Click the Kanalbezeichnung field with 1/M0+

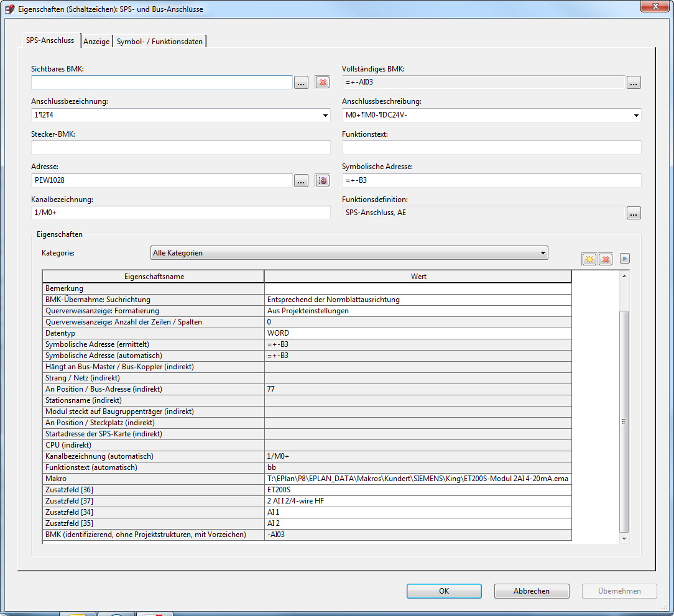coord(180,213)
